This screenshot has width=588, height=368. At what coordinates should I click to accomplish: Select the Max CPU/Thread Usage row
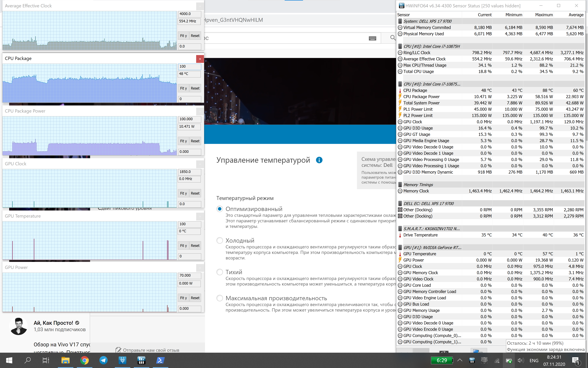point(490,65)
